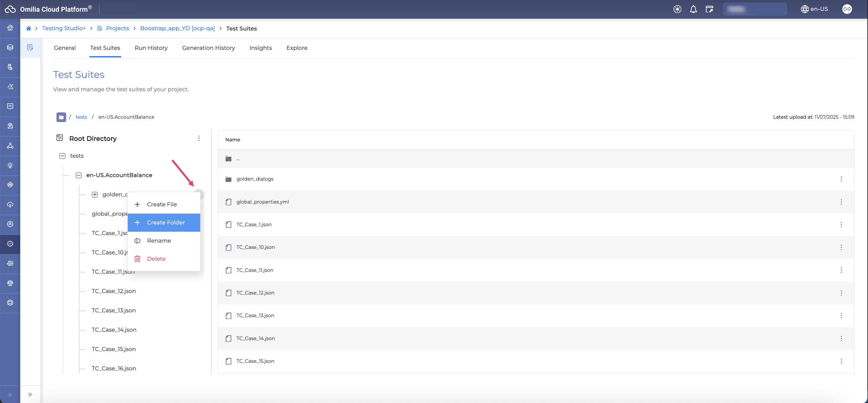This screenshot has height=403, width=868.
Task: Click the en-US language globe selector
Action: [814, 9]
